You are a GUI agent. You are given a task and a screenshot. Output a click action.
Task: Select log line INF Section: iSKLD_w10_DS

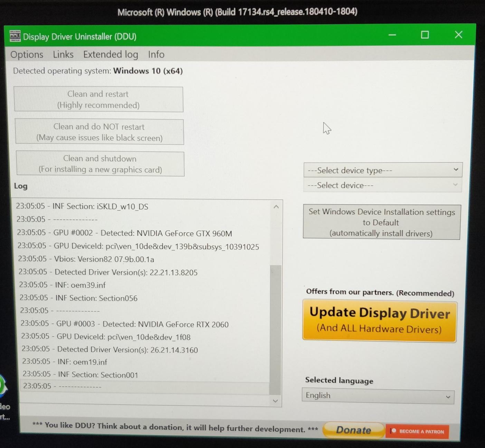tap(82, 206)
